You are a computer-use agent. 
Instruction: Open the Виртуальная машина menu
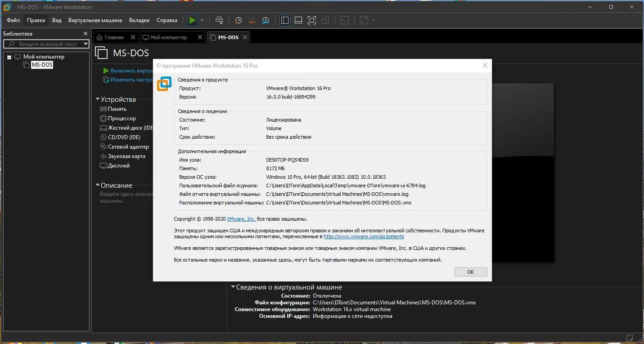point(95,20)
